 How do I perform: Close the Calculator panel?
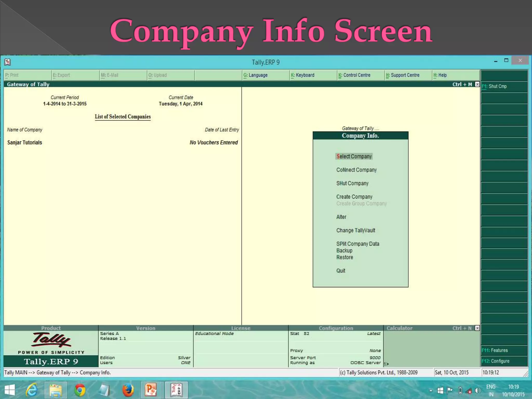pyautogui.click(x=477, y=328)
